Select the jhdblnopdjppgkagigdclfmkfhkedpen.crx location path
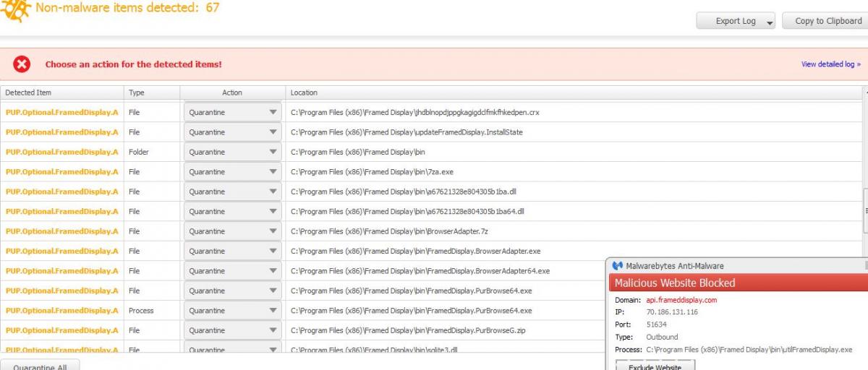This screenshot has height=370, width=868. click(x=415, y=113)
